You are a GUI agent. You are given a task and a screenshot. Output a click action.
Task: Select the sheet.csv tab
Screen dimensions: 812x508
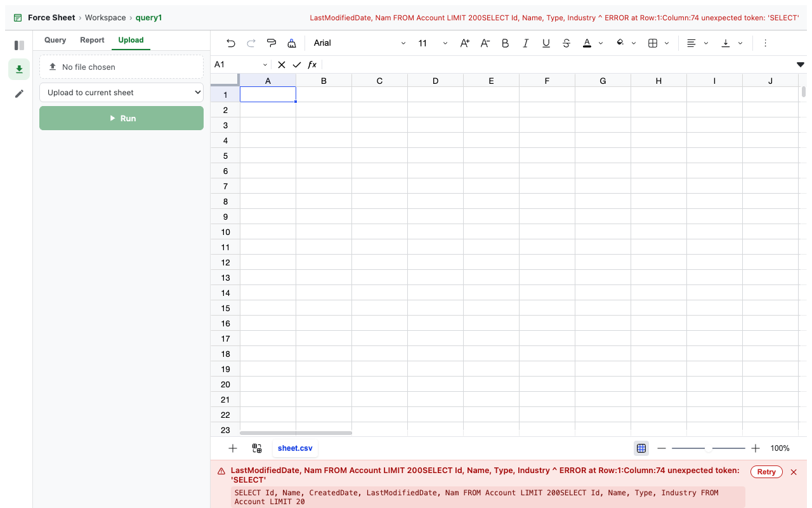(x=295, y=448)
